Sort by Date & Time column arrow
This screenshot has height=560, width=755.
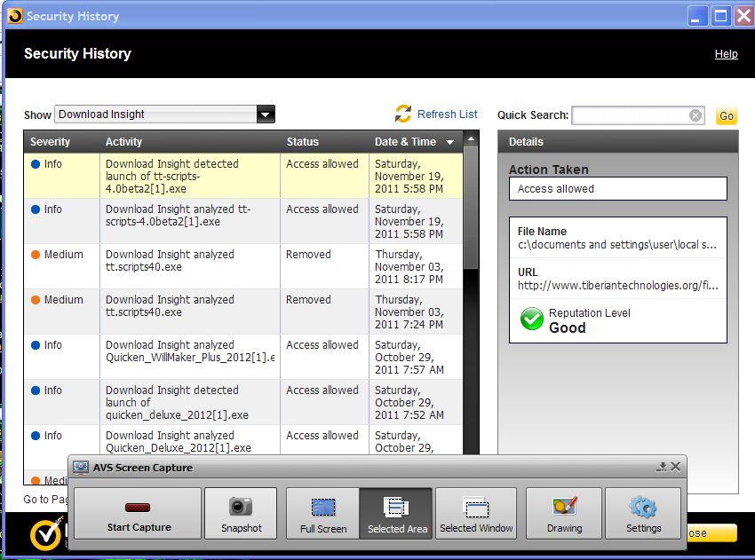coord(449,142)
